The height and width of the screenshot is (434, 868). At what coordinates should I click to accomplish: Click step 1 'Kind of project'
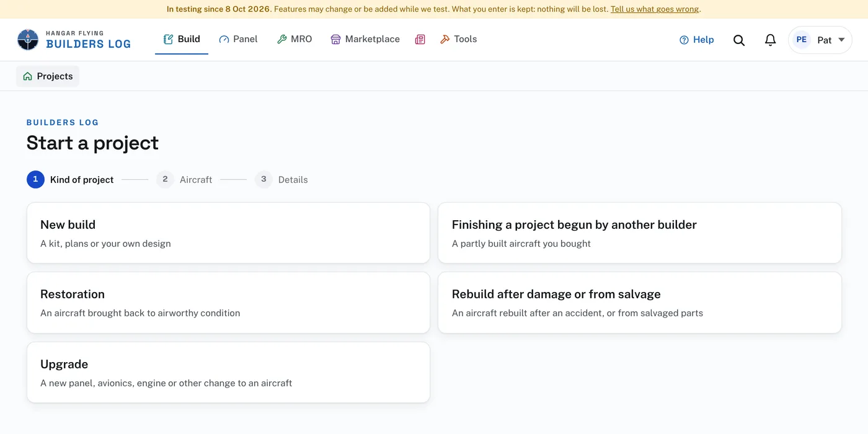pos(70,180)
